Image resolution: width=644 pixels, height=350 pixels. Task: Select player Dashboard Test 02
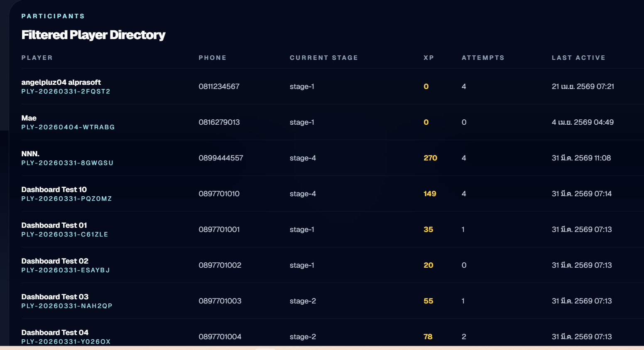point(55,261)
